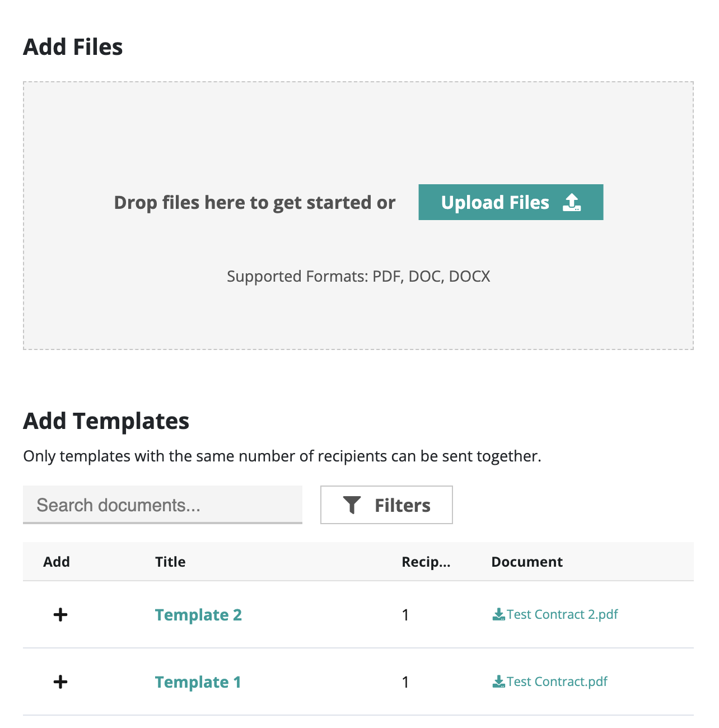Click the Search documents field

(x=162, y=505)
